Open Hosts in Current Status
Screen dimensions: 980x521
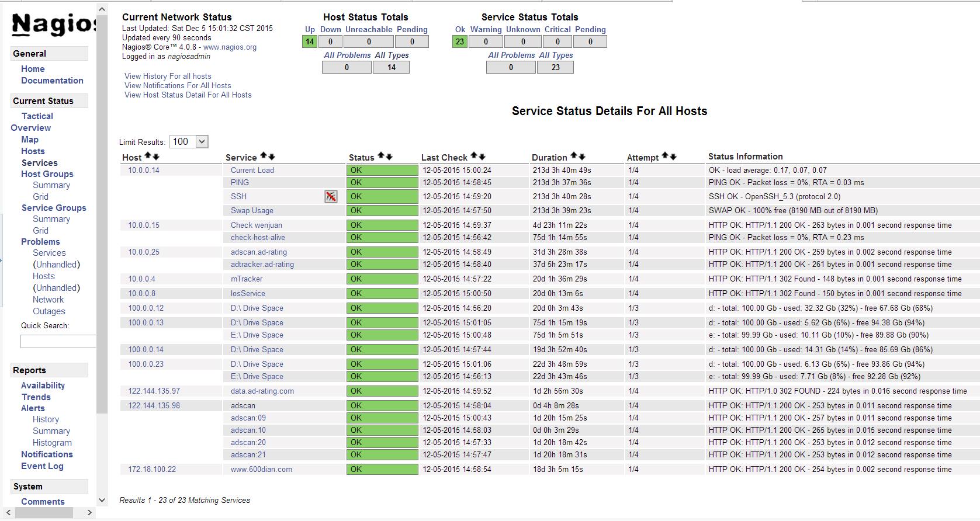[x=33, y=151]
